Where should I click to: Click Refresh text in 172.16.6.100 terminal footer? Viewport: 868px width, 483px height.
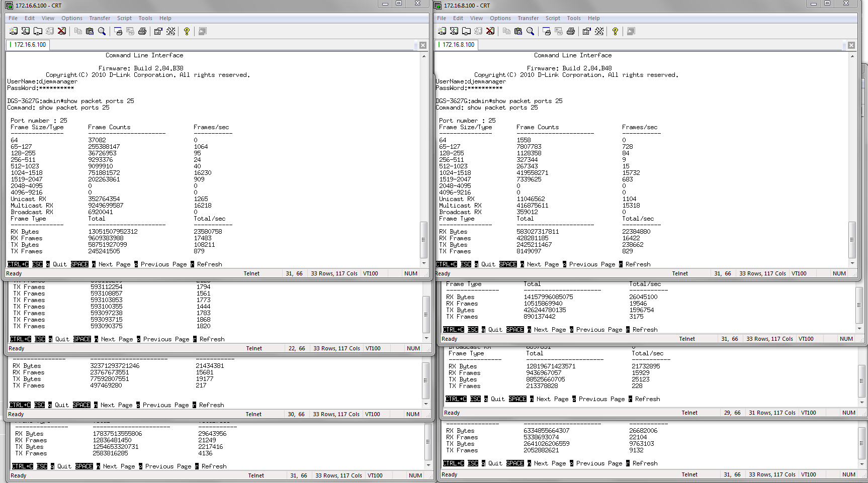point(210,264)
